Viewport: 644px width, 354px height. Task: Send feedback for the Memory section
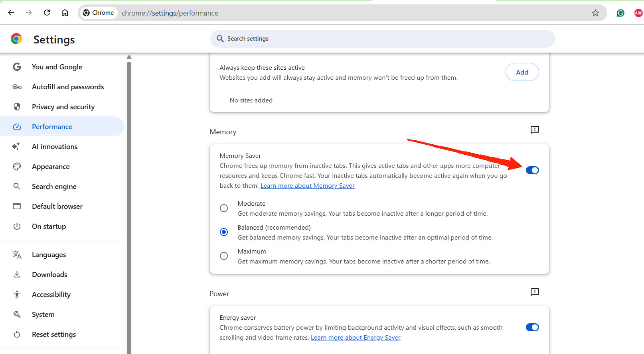535,130
